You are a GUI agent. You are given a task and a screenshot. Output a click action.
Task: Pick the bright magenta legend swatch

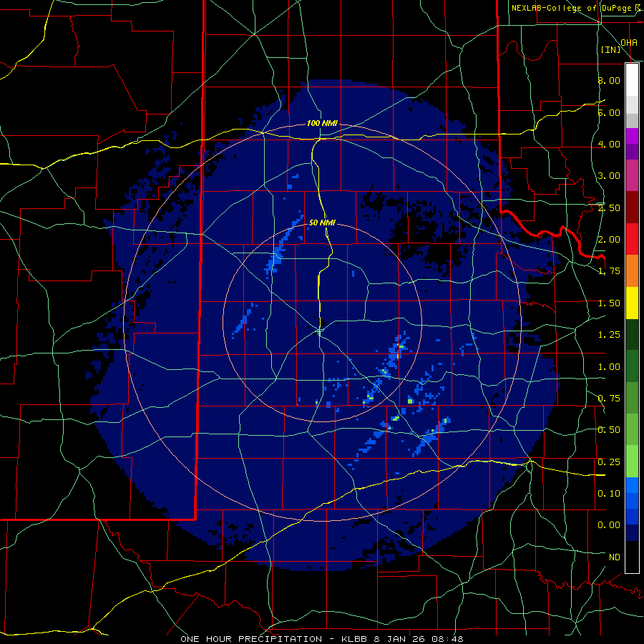[x=632, y=136]
